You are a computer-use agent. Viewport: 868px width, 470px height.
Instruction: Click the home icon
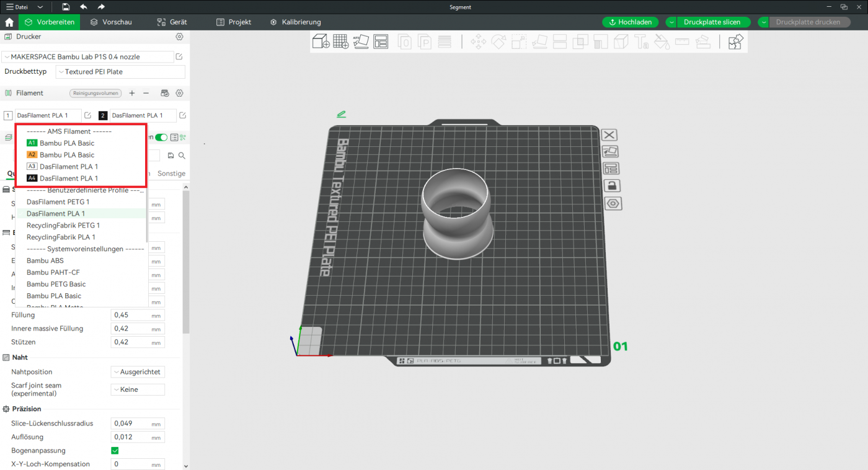click(x=9, y=22)
